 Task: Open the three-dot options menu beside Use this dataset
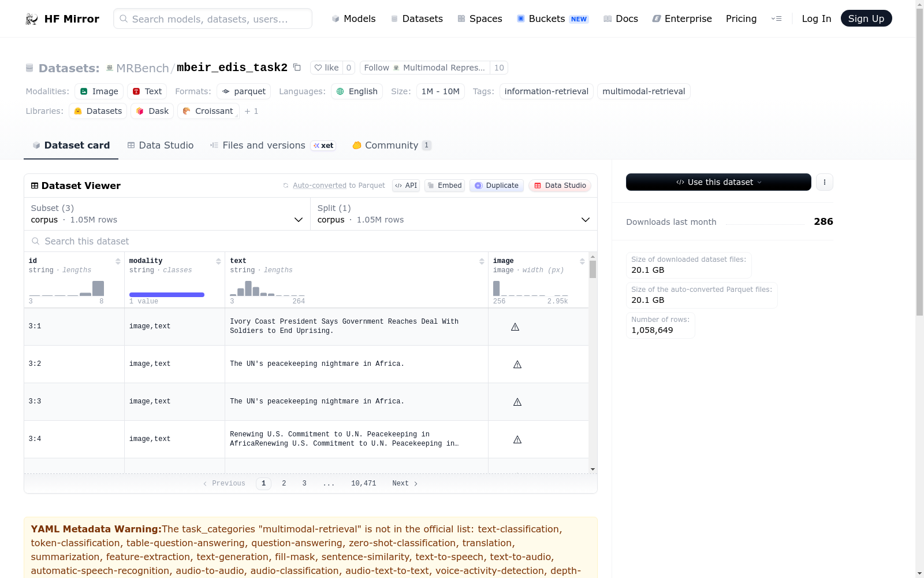[x=825, y=182]
